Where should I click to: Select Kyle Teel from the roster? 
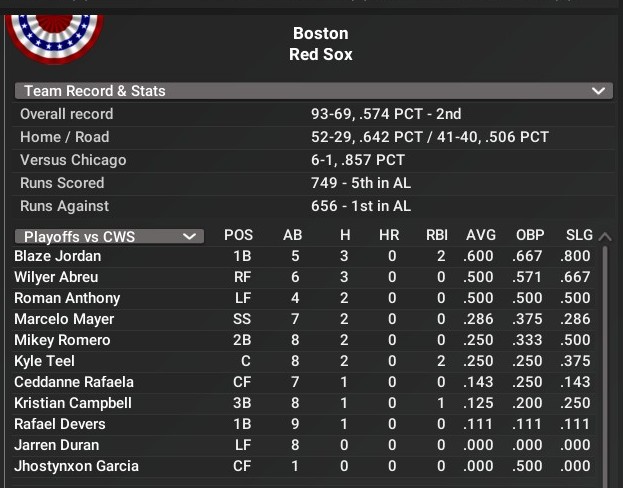[x=44, y=361]
